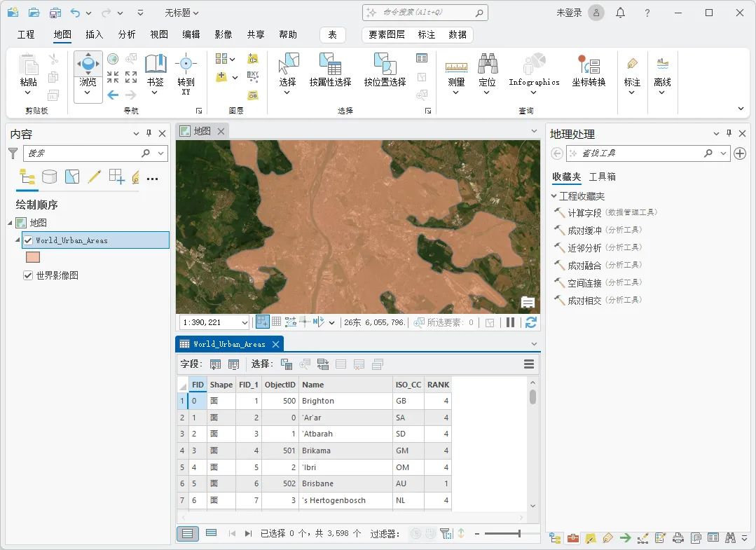Toggle the grid button below the map
Screen dimensions: 756x550
pyautogui.click(x=276, y=322)
